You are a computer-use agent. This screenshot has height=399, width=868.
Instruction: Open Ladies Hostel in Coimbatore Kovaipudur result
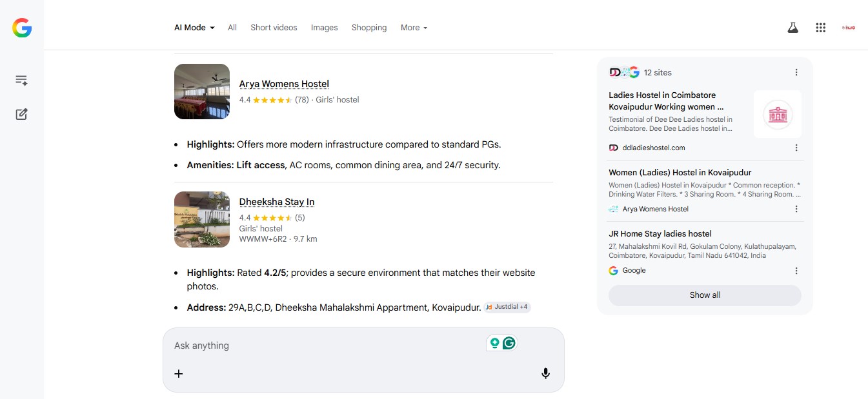point(666,101)
